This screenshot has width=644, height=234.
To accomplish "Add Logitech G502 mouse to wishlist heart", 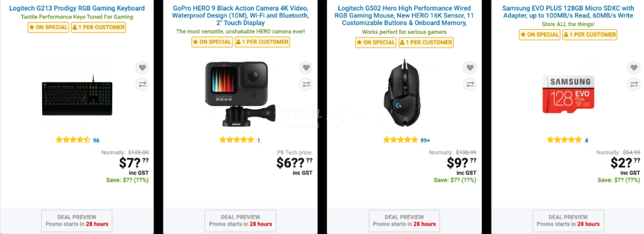I will 470,68.
